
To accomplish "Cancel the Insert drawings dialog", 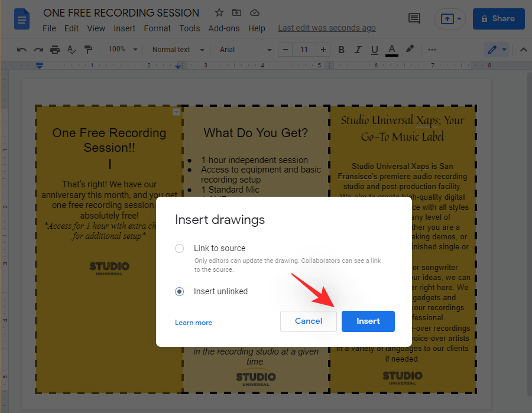I will [309, 321].
